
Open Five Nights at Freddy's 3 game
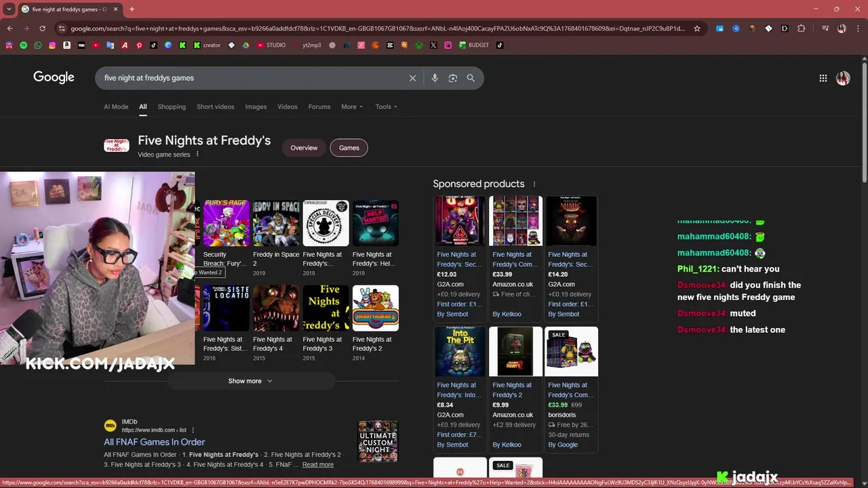click(325, 323)
